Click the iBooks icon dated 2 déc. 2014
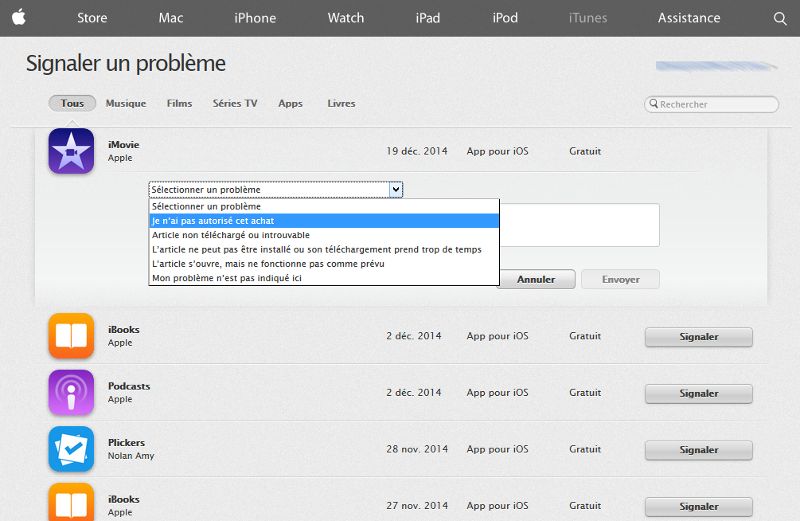Screen dimensions: 800x521 pos(71,336)
